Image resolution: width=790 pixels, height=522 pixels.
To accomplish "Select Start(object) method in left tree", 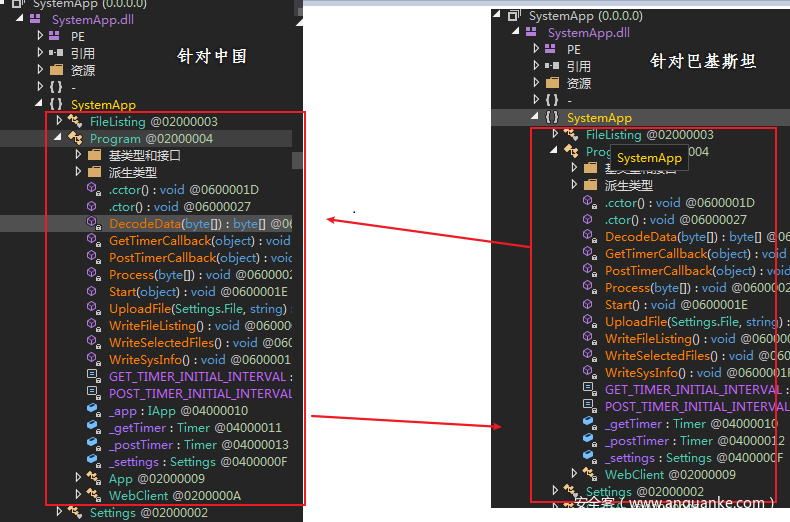I will click(x=149, y=292).
